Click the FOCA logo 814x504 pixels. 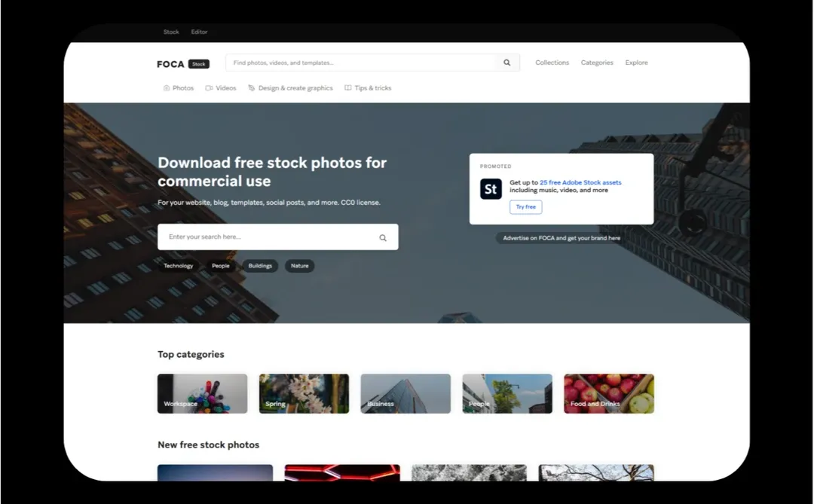[x=170, y=64]
